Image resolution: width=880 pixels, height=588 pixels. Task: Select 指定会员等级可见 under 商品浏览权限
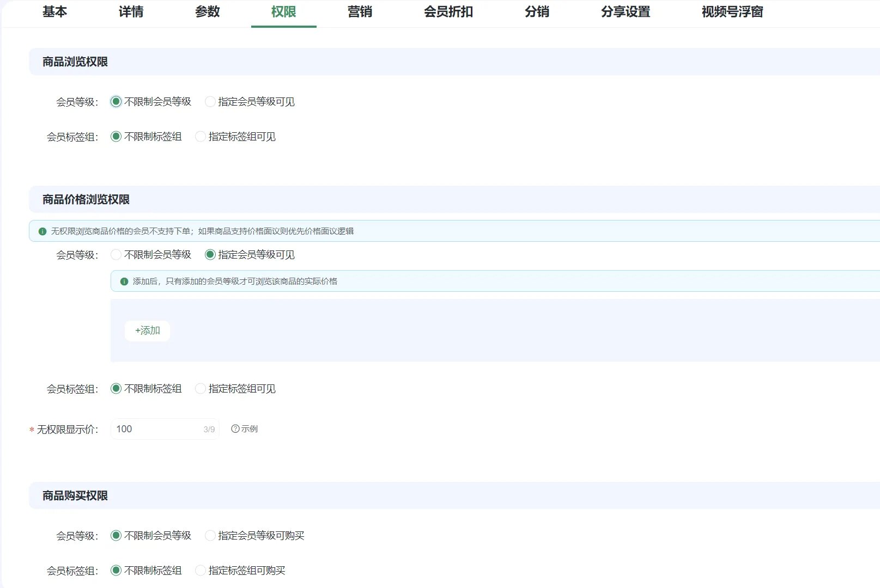(x=210, y=102)
